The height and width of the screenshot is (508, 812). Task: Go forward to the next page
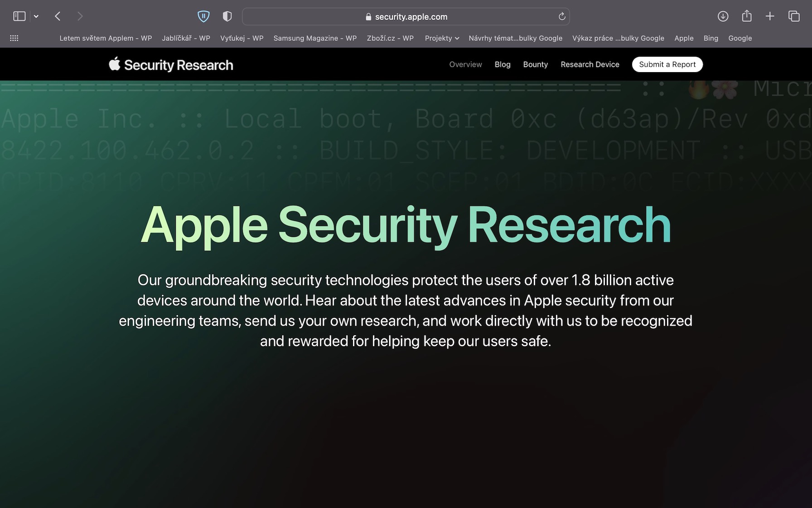[x=80, y=16]
